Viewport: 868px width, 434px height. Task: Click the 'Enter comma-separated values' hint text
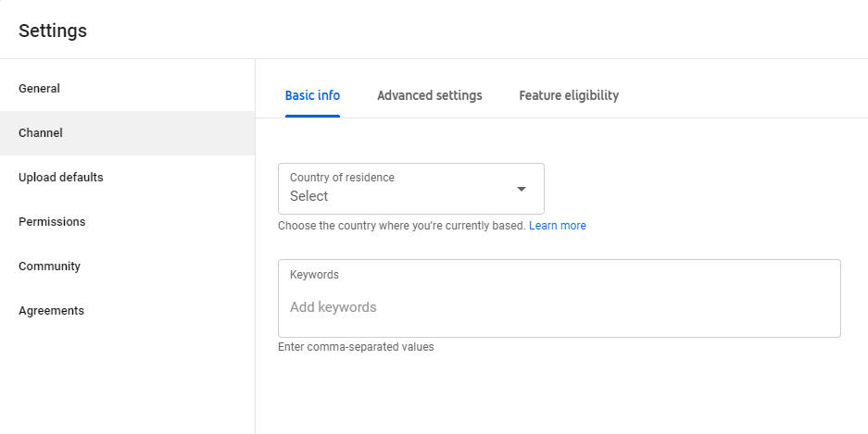tap(356, 348)
